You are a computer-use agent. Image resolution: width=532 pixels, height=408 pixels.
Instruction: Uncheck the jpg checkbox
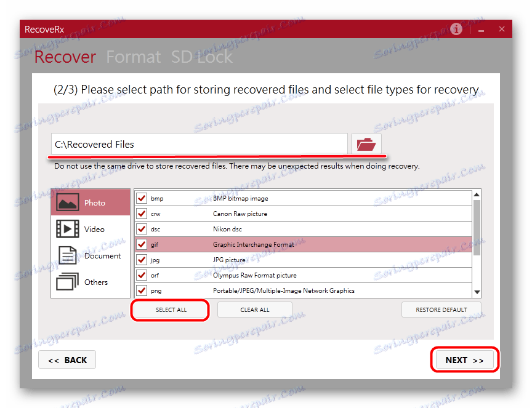pyautogui.click(x=142, y=260)
